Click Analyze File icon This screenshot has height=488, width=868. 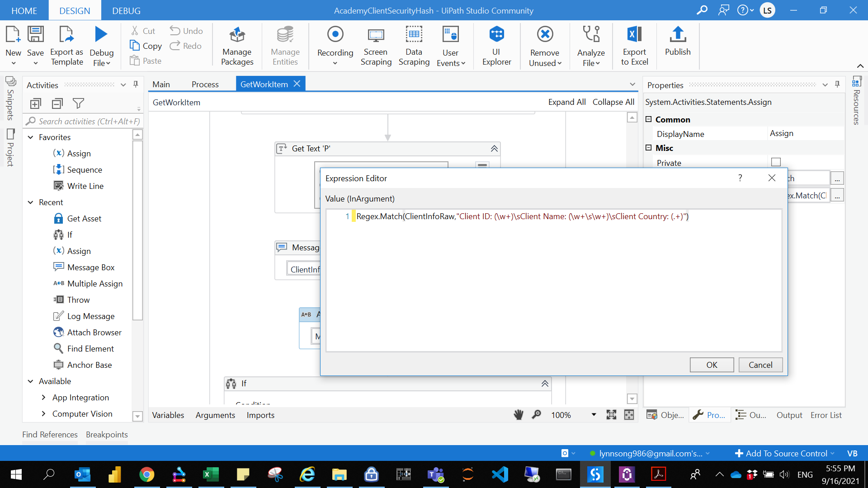pyautogui.click(x=591, y=35)
